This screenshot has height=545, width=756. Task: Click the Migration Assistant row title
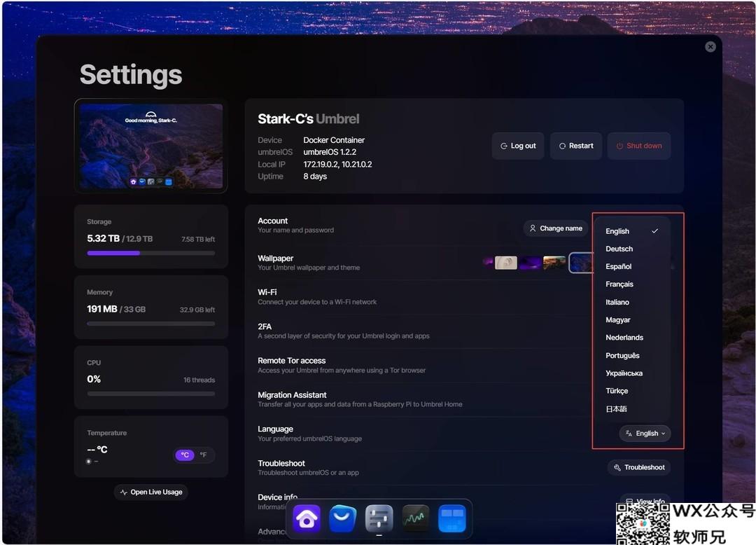292,395
